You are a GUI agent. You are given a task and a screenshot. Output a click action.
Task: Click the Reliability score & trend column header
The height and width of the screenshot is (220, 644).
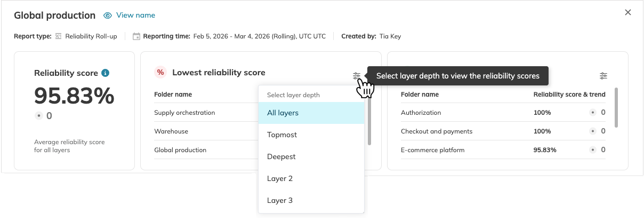pos(569,95)
